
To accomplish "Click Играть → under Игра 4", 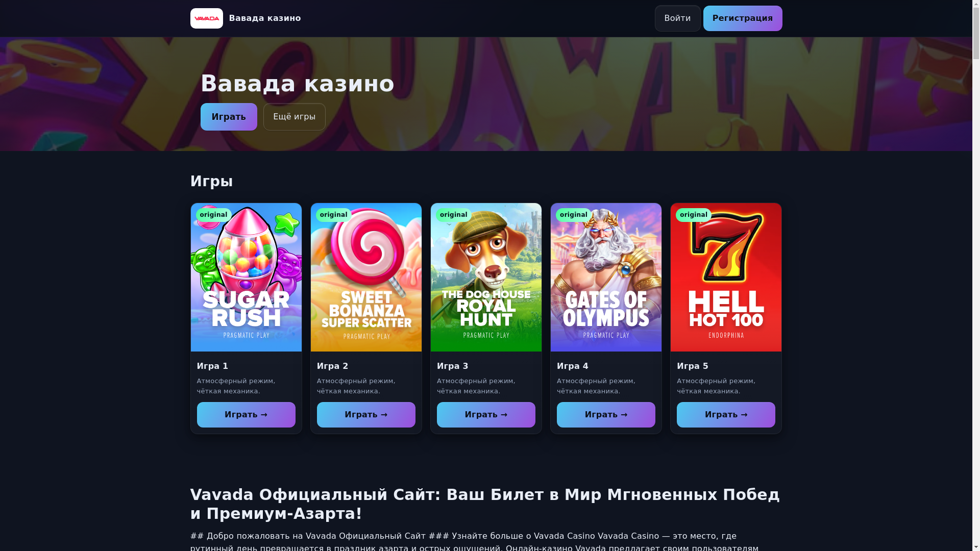I will (x=606, y=415).
